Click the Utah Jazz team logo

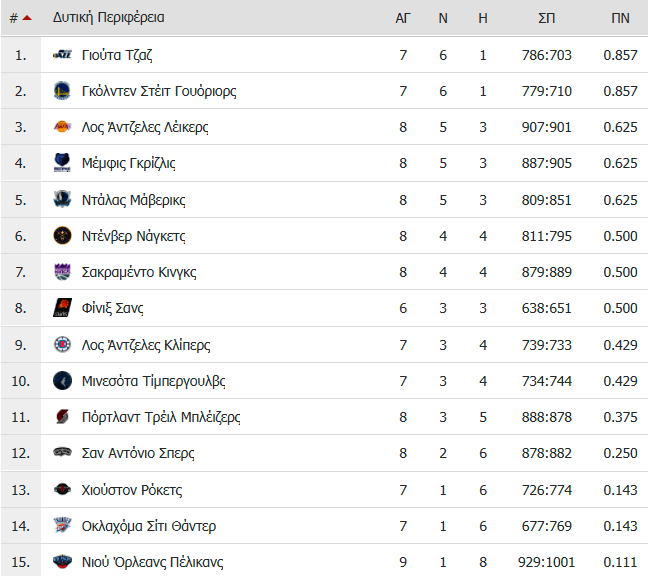[x=62, y=55]
